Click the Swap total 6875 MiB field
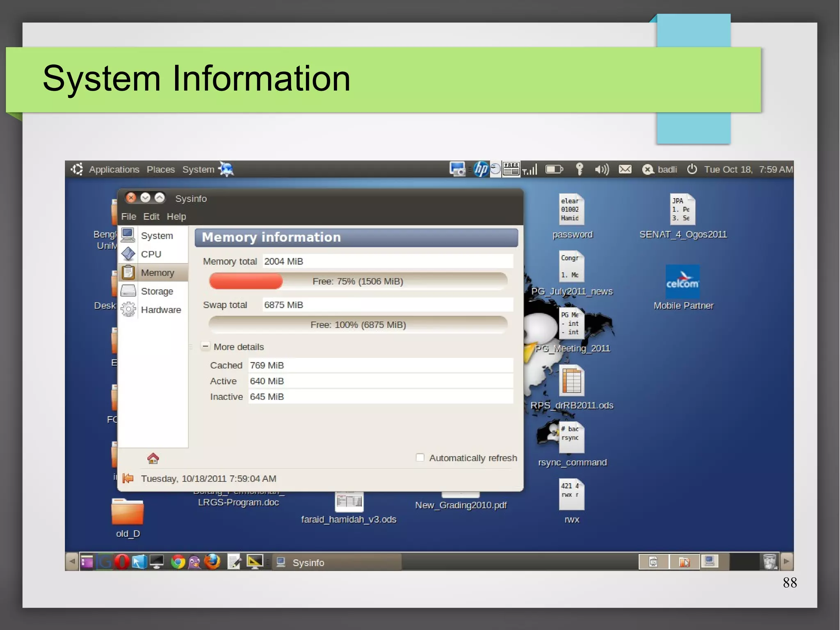840x630 pixels. pos(388,305)
